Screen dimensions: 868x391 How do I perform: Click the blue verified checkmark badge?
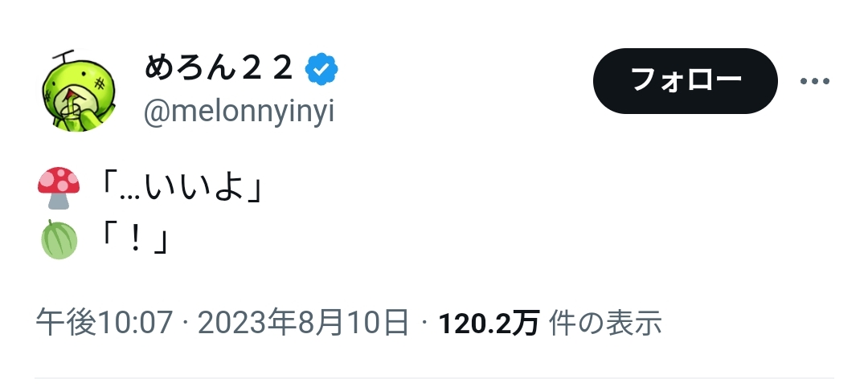pyautogui.click(x=321, y=69)
